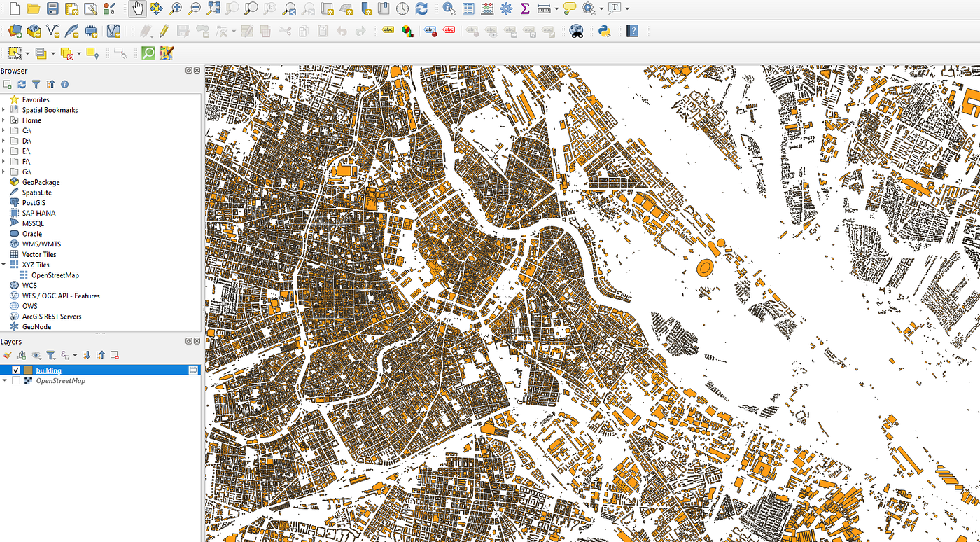Click New Virtual Layer icon
Viewport: 980px width, 542px height.
pyautogui.click(x=113, y=31)
